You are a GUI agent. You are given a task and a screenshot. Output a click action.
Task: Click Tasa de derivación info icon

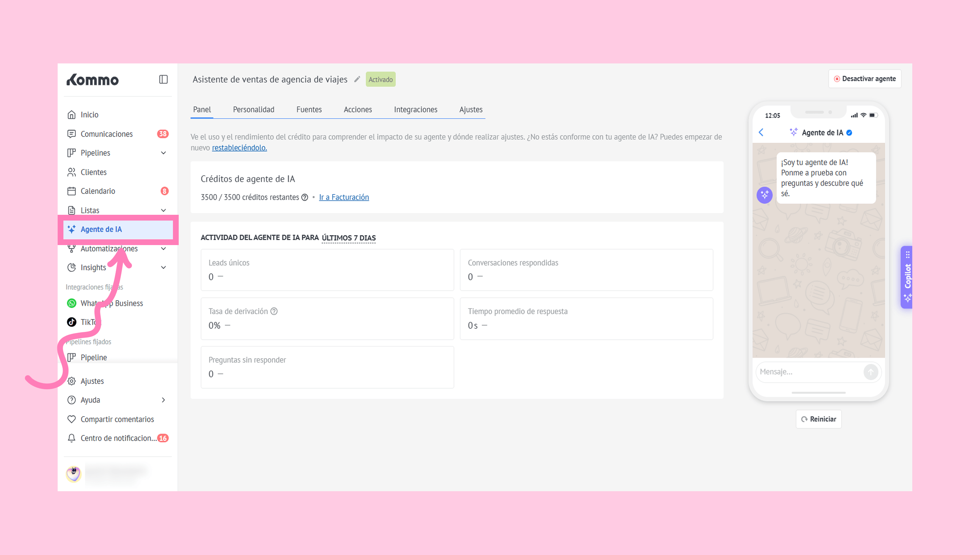pyautogui.click(x=274, y=311)
